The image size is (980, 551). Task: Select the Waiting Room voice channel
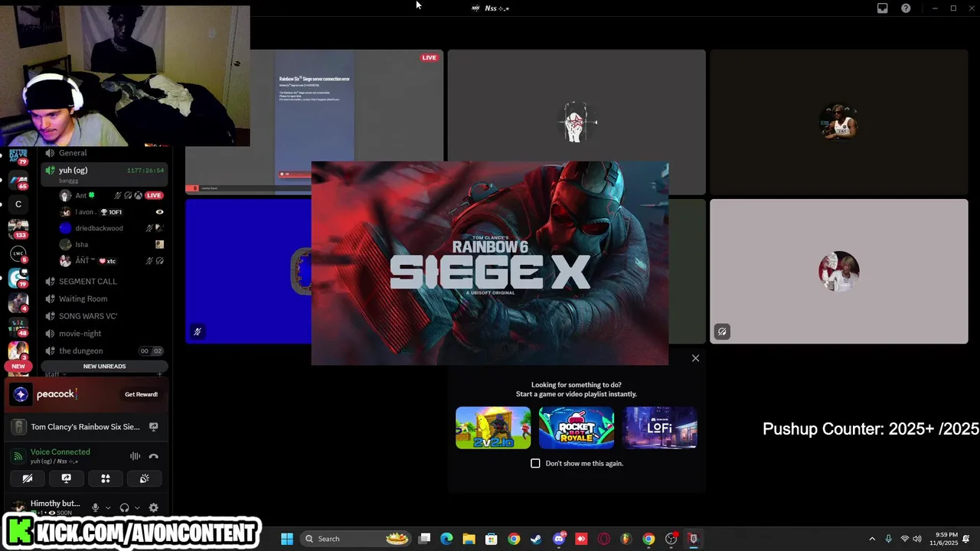[x=103, y=299]
